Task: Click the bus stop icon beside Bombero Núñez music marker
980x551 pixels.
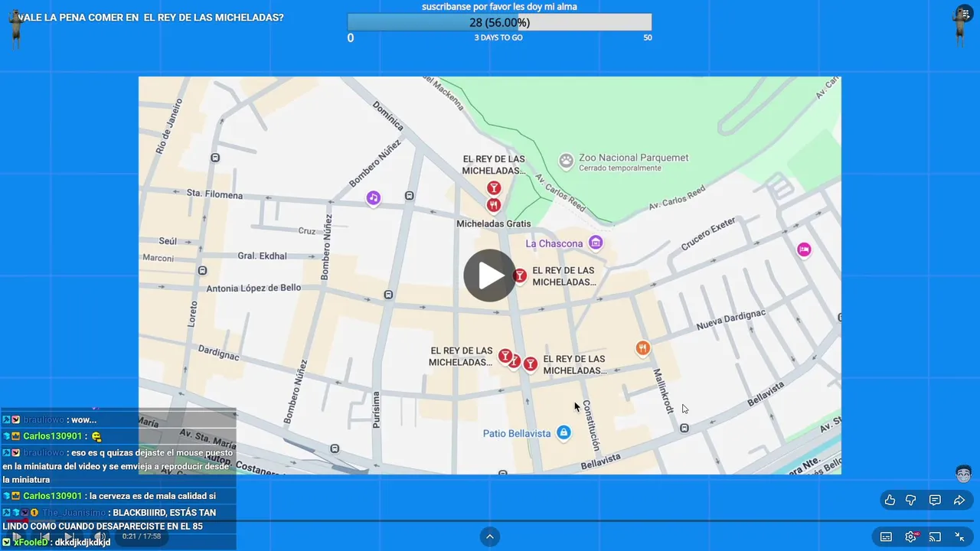Action: tap(410, 196)
